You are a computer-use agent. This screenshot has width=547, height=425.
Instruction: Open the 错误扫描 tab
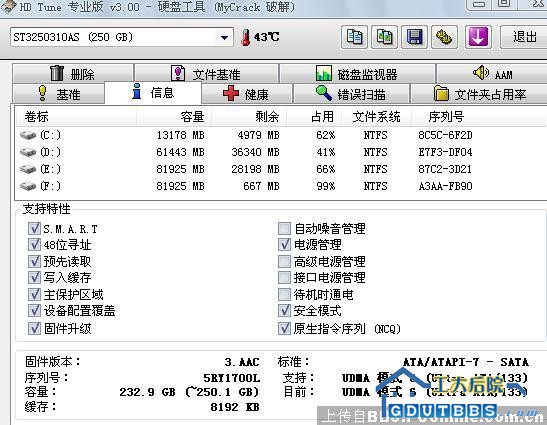click(351, 94)
